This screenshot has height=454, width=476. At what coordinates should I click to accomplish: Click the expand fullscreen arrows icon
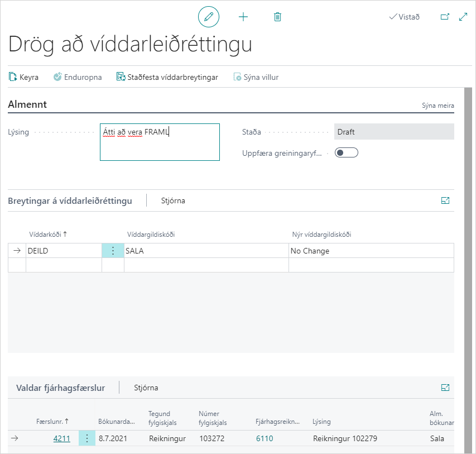(463, 17)
